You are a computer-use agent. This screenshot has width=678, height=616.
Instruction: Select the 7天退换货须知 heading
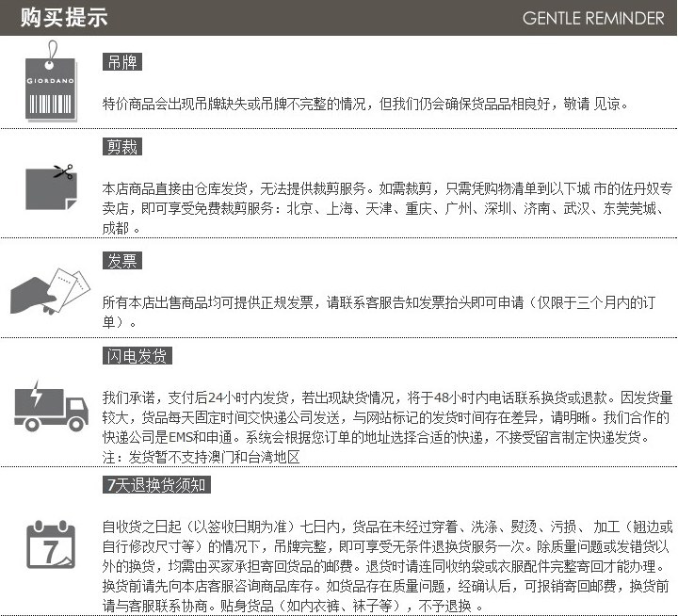click(x=155, y=485)
